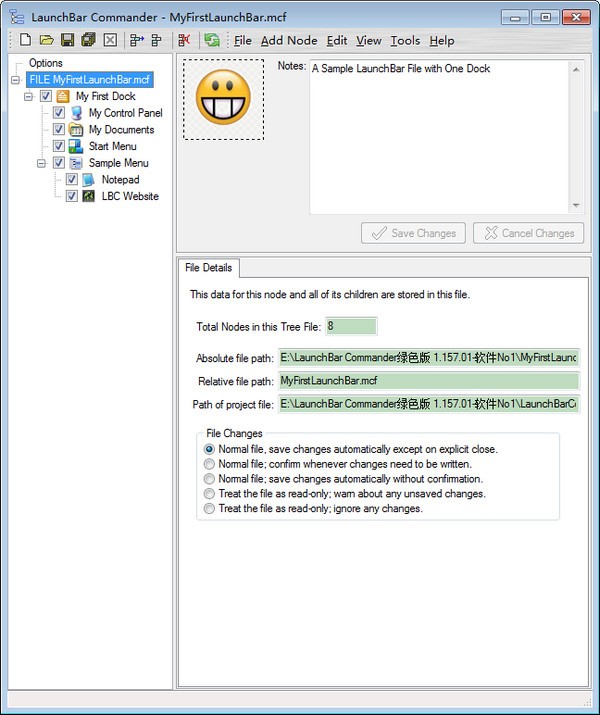Image resolution: width=600 pixels, height=715 pixels.
Task: Click the New file toolbar icon
Action: [x=25, y=40]
